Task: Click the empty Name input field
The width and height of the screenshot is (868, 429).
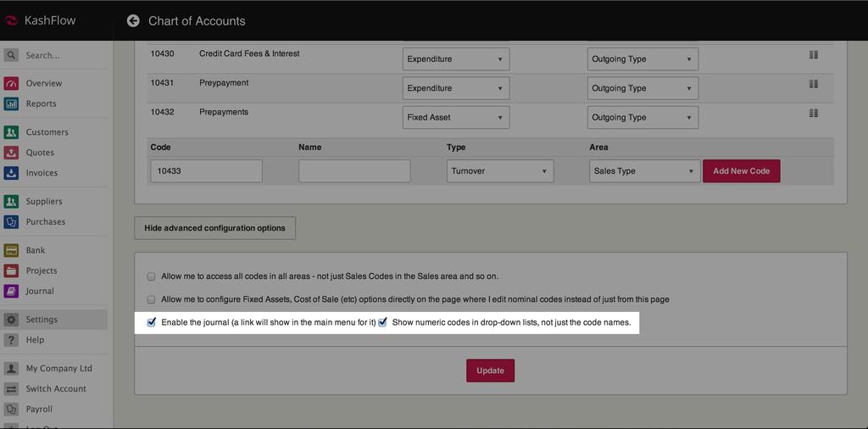Action: click(354, 171)
